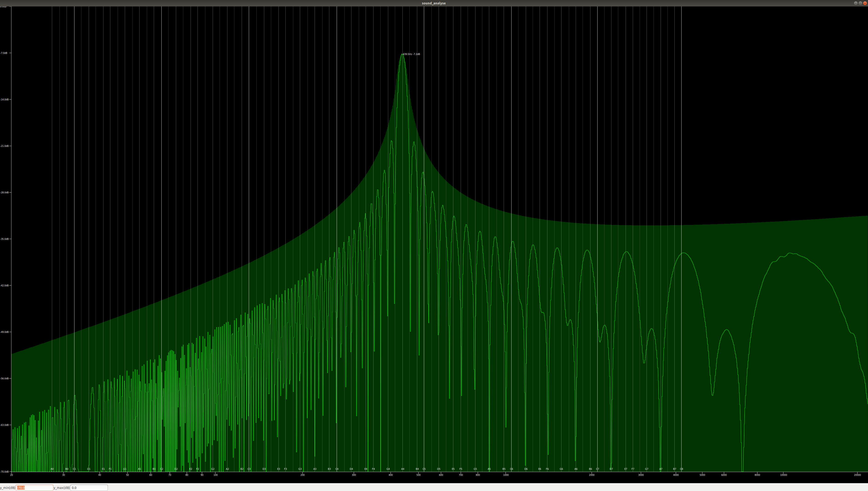The height and width of the screenshot is (491, 868).
Task: Click the C6 note label
Action: tap(511, 469)
